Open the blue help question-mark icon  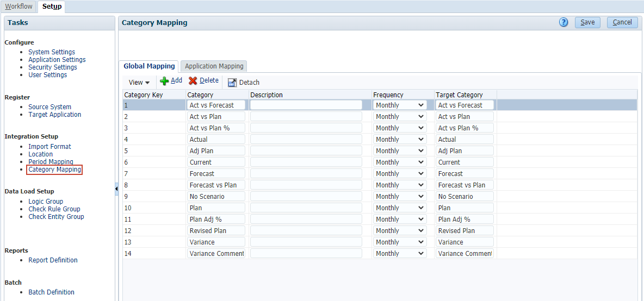(563, 23)
